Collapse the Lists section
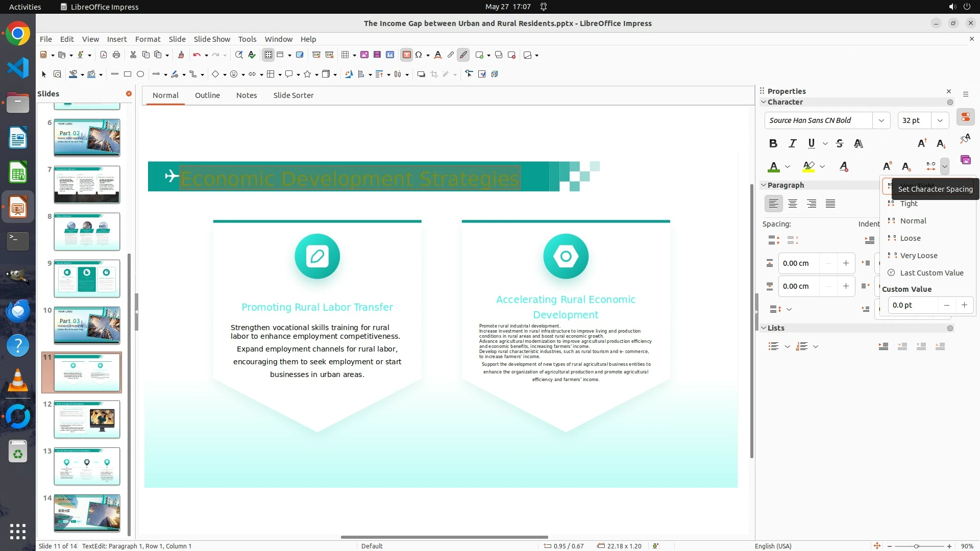The image size is (980, 551). [x=764, y=328]
